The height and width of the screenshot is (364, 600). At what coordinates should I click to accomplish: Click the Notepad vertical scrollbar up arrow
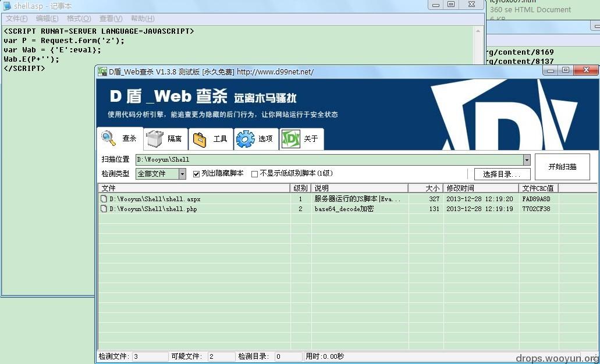point(478,31)
